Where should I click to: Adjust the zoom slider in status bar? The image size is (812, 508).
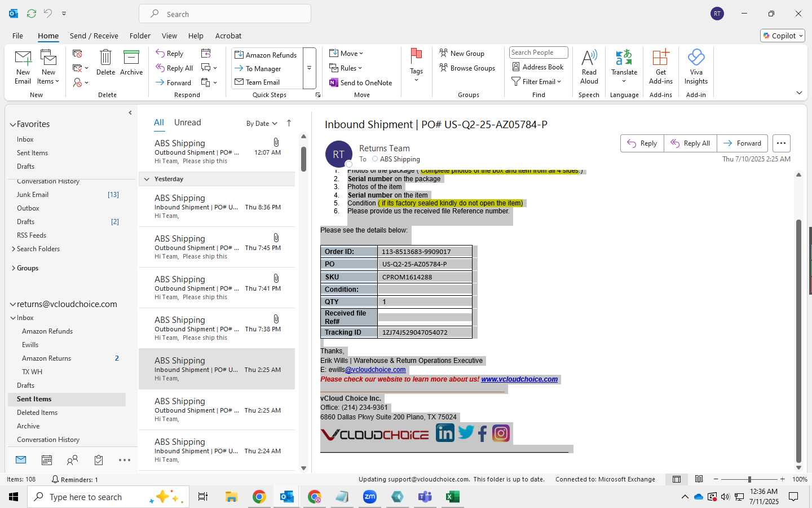(x=749, y=479)
